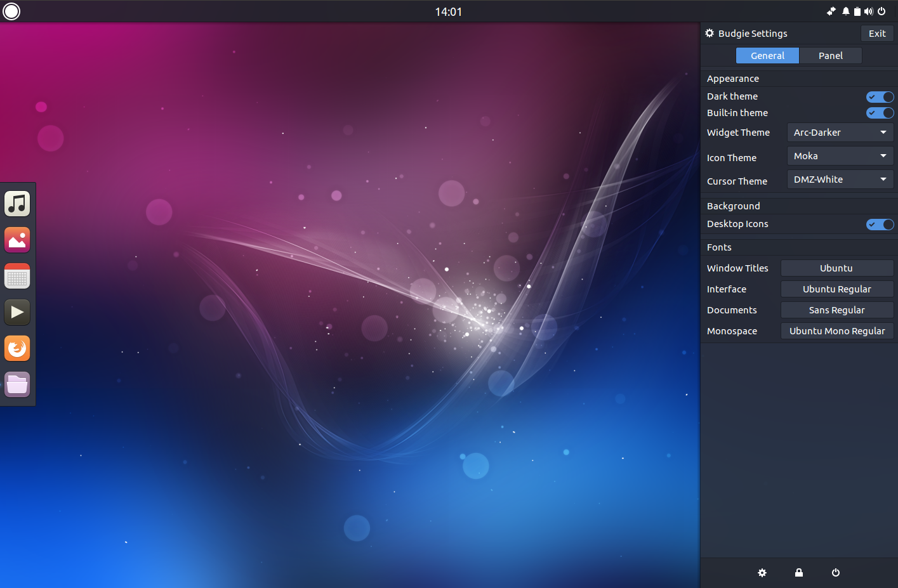This screenshot has width=898, height=588.
Task: Click the clock in the top bar
Action: tap(449, 11)
